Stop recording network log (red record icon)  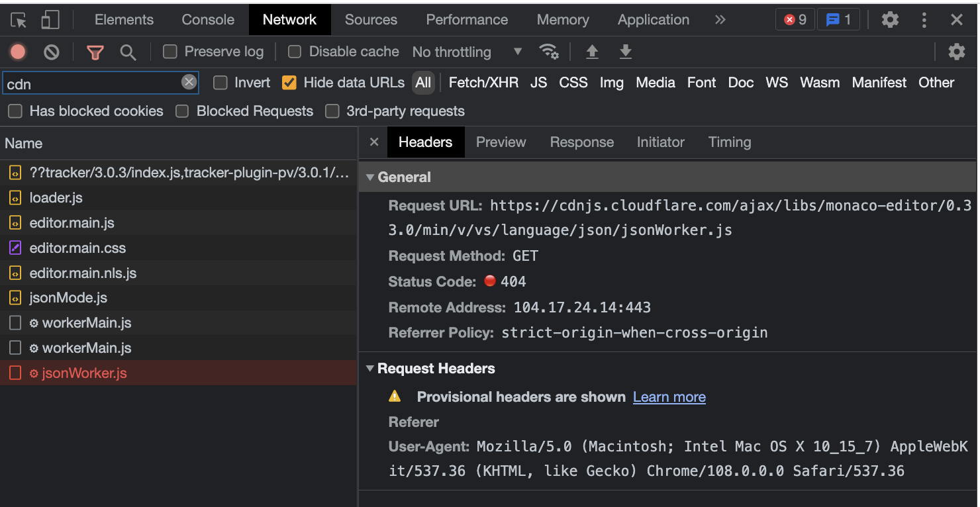point(17,52)
